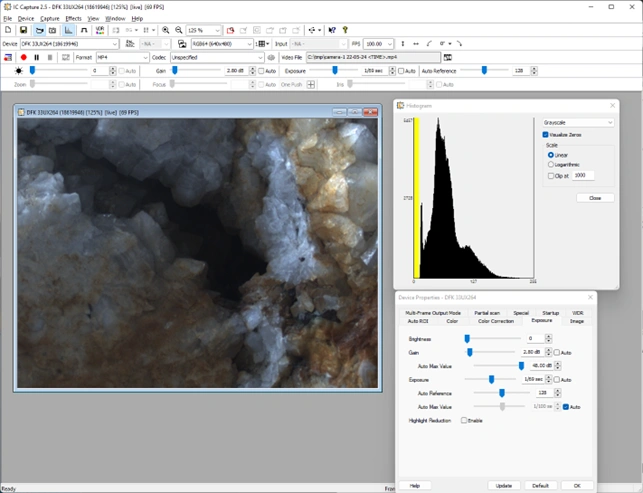Image resolution: width=643 pixels, height=493 pixels.
Task: Click the save image floppy disk icon
Action: 25,31
